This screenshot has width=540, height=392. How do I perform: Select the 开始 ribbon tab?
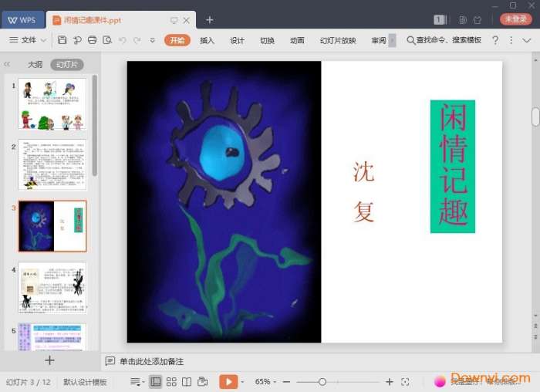177,40
